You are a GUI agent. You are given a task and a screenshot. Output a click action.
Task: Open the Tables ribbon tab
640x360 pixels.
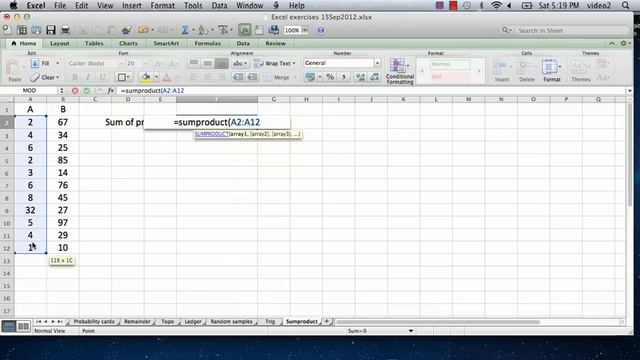[94, 43]
